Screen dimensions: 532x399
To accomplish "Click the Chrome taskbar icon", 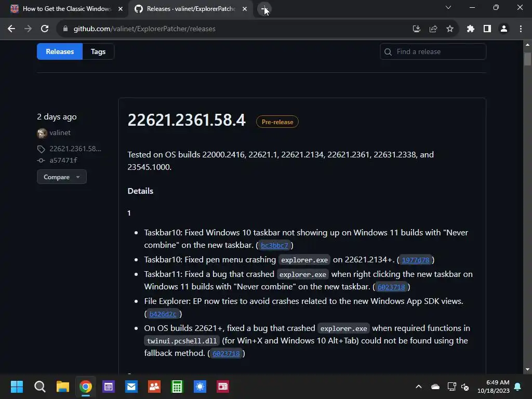I will pos(86,387).
